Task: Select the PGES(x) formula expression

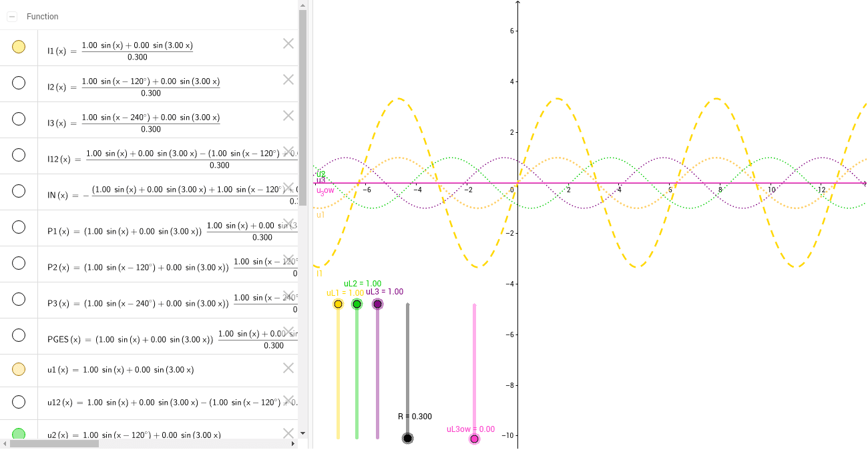Action: (172, 339)
